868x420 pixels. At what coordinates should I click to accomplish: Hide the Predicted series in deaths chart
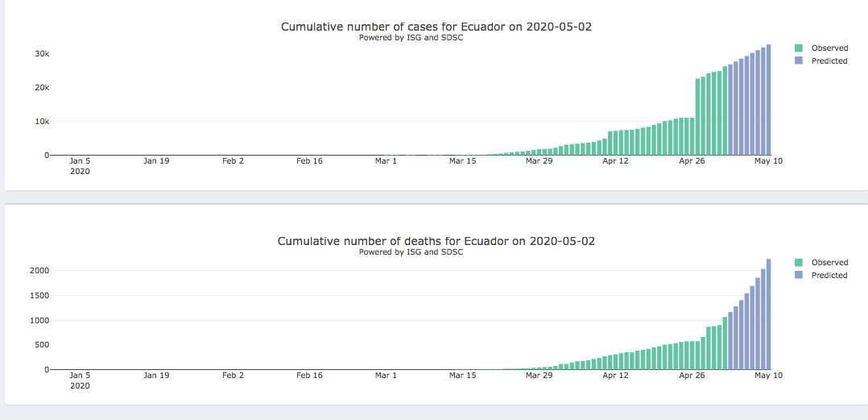(829, 276)
